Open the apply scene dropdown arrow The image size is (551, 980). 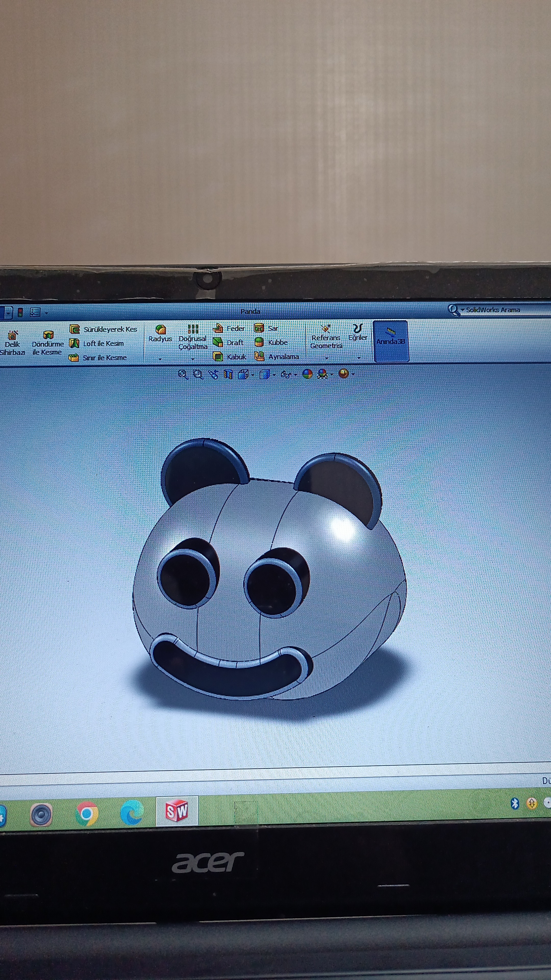coord(332,375)
